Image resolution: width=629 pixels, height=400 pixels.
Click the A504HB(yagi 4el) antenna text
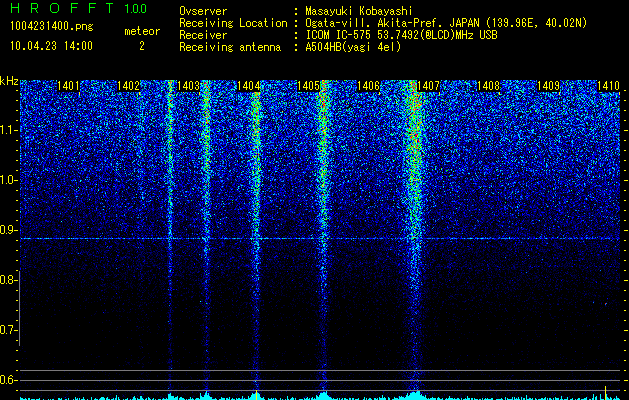(353, 47)
